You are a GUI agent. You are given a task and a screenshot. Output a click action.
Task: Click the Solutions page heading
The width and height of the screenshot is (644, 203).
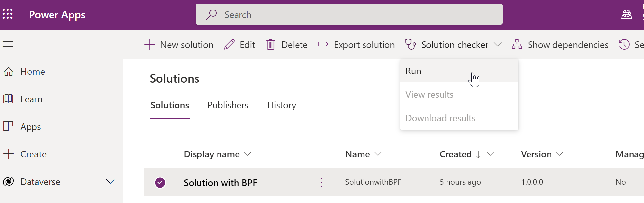(x=175, y=79)
